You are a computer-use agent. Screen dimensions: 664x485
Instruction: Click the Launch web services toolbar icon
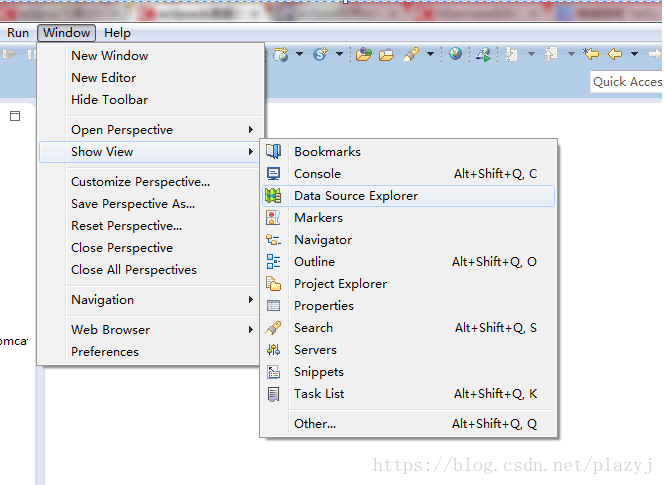coord(484,54)
